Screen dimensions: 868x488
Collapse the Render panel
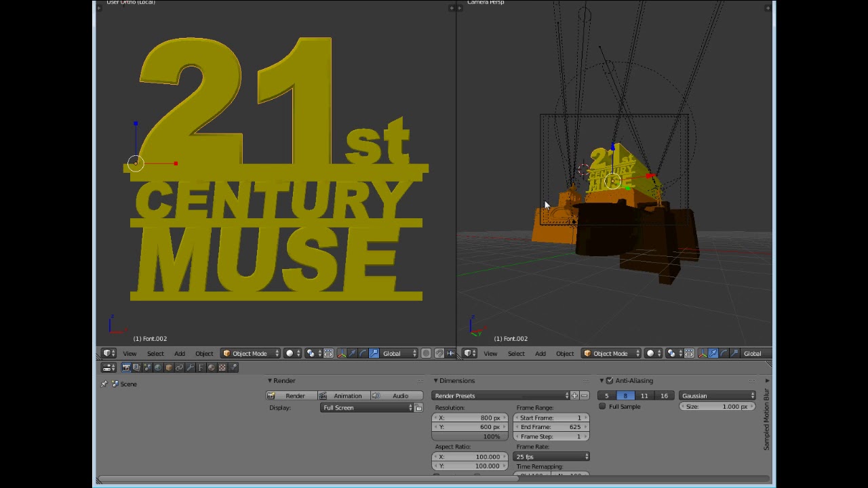[x=269, y=381]
